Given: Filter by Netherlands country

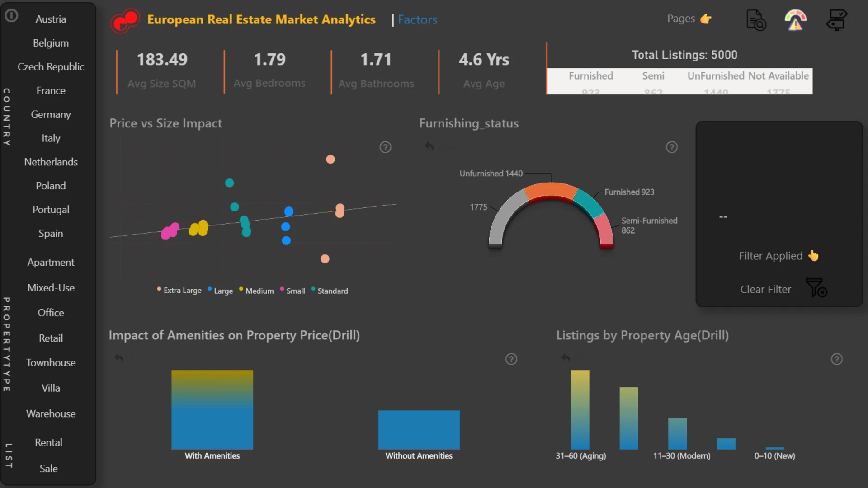Looking at the screenshot, I should [x=51, y=162].
